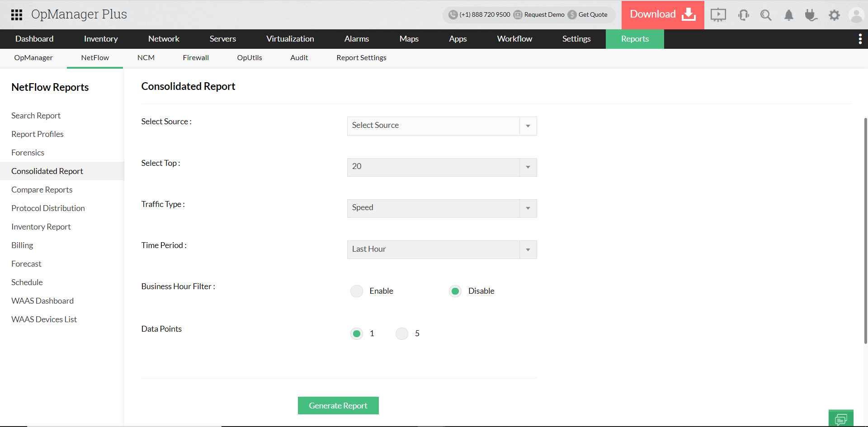
Task: Open the support headset assistance panel
Action: click(743, 15)
